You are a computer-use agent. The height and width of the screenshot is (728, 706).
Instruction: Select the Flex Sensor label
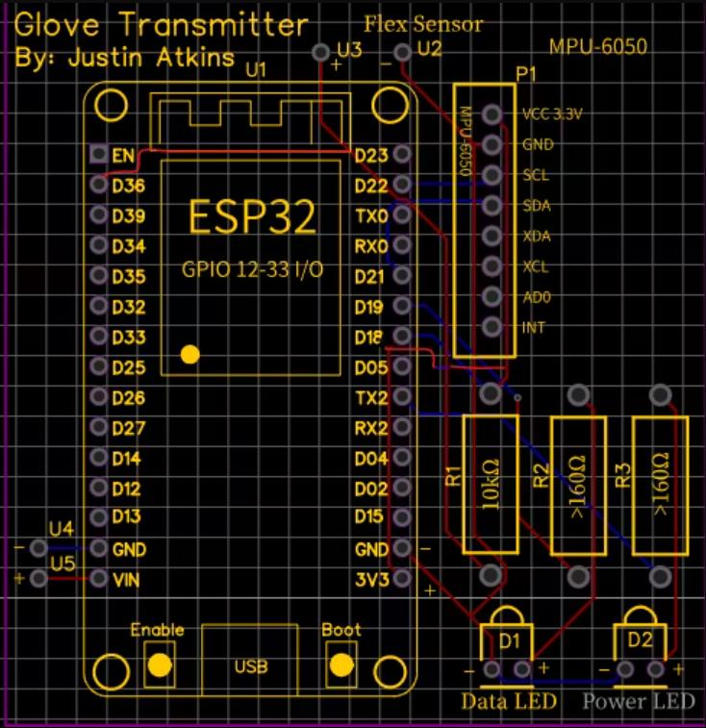pyautogui.click(x=423, y=24)
